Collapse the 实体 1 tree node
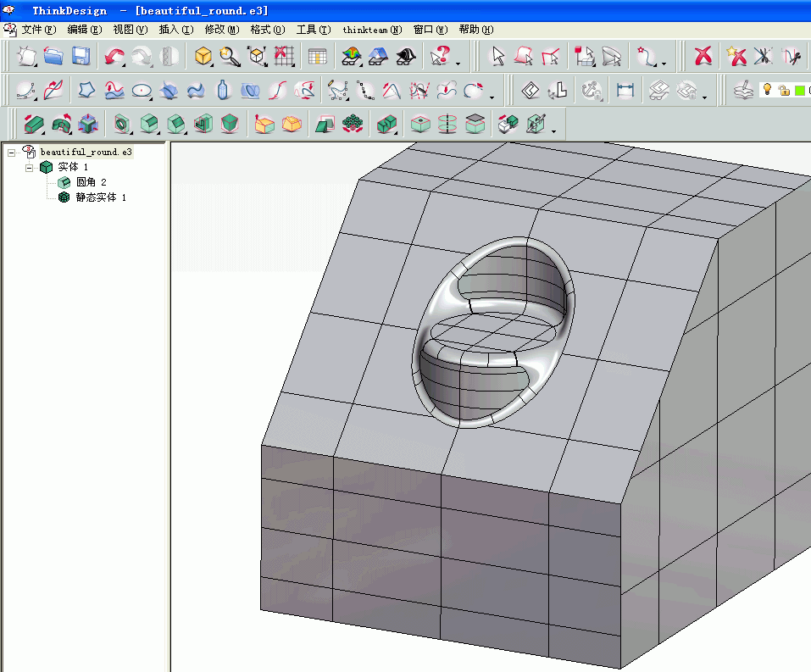The image size is (811, 672). click(30, 168)
